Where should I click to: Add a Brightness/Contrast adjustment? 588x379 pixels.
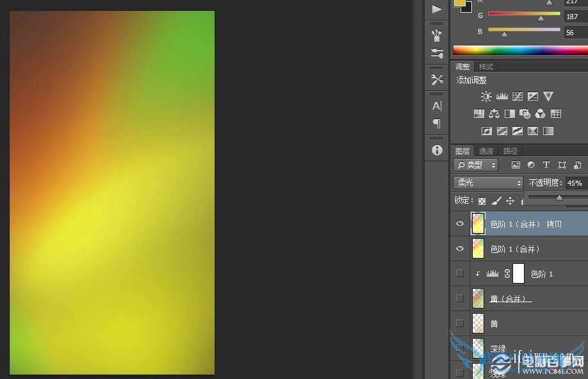[486, 97]
